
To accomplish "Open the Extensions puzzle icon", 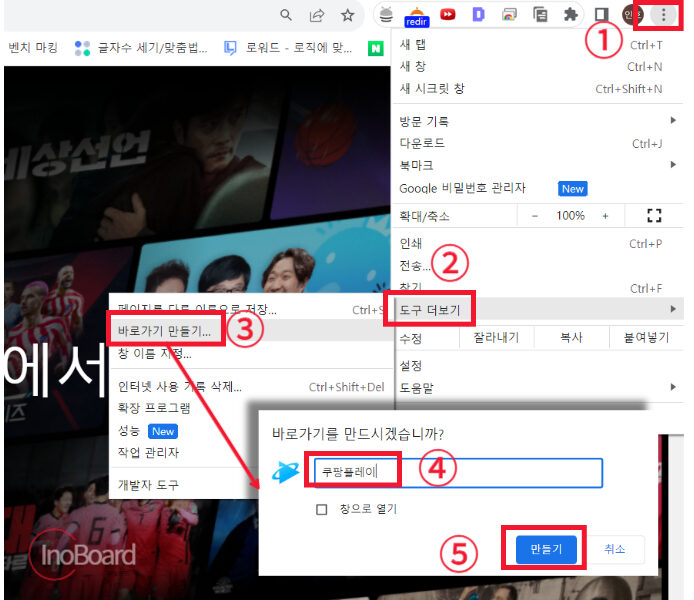I will [x=570, y=15].
